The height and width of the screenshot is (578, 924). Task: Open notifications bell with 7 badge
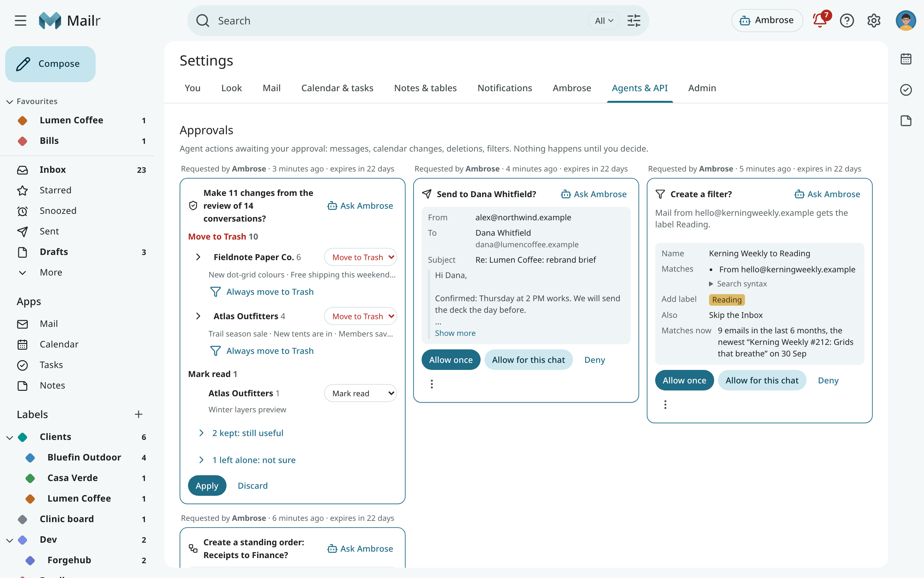(x=820, y=21)
